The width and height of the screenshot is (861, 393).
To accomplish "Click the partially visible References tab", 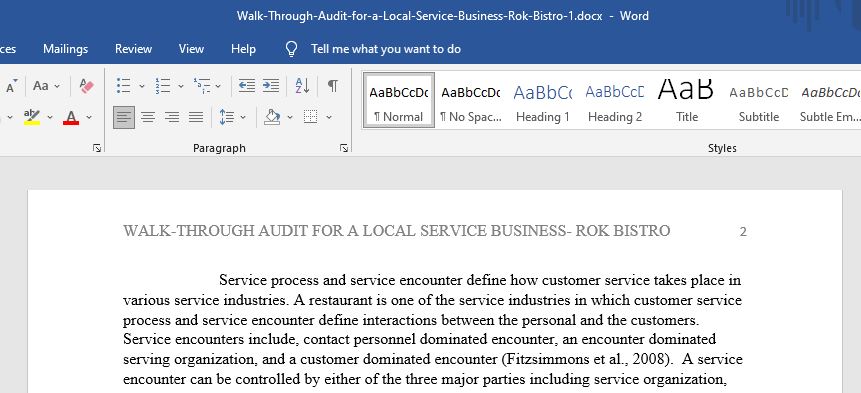I will [8, 49].
